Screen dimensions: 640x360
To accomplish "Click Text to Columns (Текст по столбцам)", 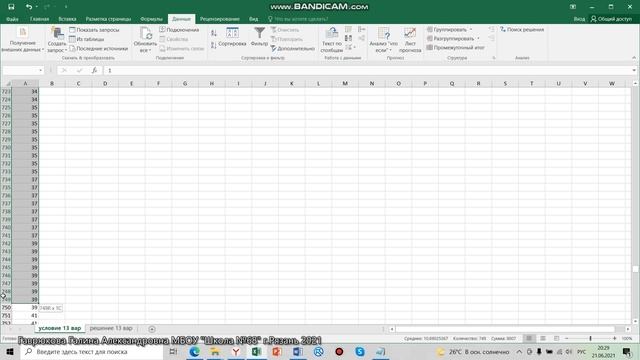I will tap(332, 40).
